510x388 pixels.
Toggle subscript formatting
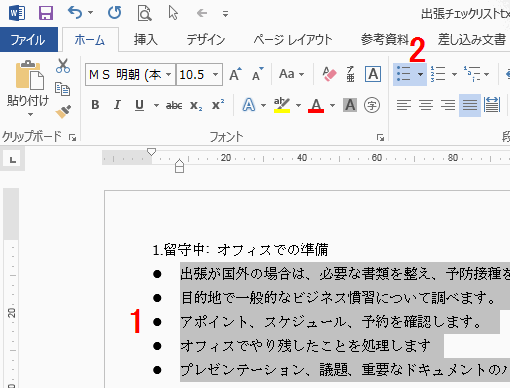point(196,106)
